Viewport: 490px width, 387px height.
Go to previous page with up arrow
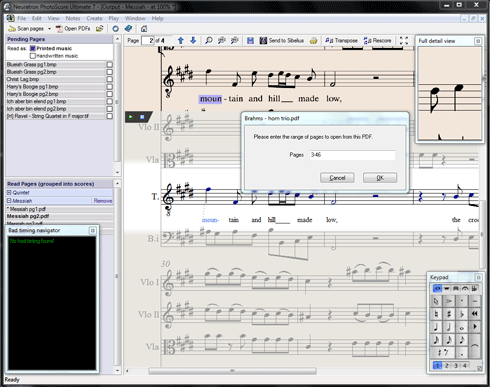[181, 41]
